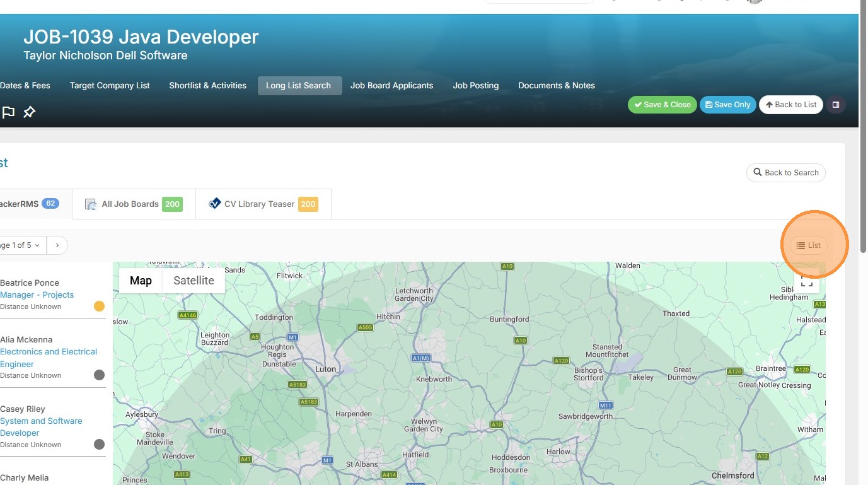Go to the Job Posting tab
The height and width of the screenshot is (485, 868).
point(476,86)
